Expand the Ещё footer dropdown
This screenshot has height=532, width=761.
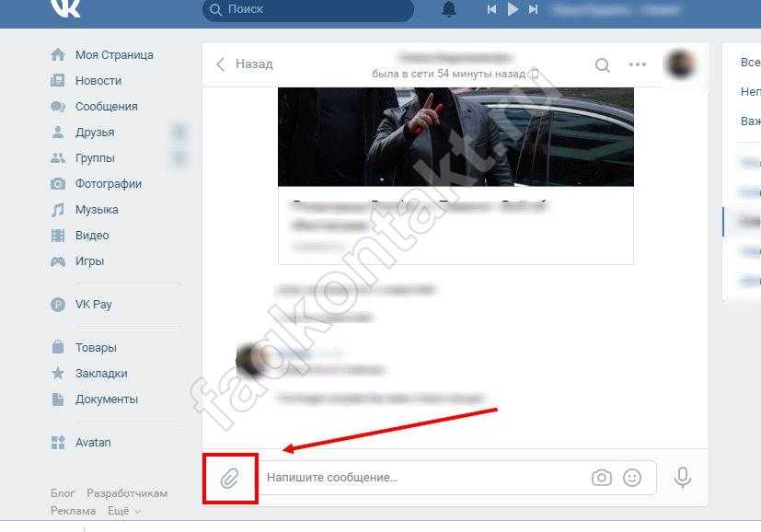click(123, 511)
